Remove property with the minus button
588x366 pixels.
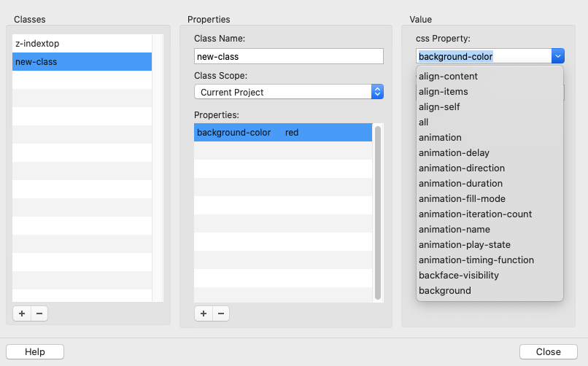click(220, 314)
